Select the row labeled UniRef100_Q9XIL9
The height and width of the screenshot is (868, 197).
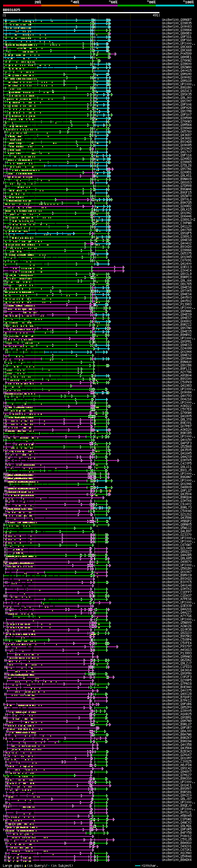[x=177, y=274]
